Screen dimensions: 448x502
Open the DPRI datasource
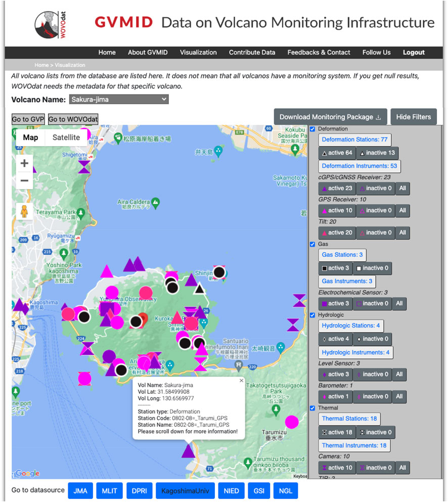click(x=139, y=491)
